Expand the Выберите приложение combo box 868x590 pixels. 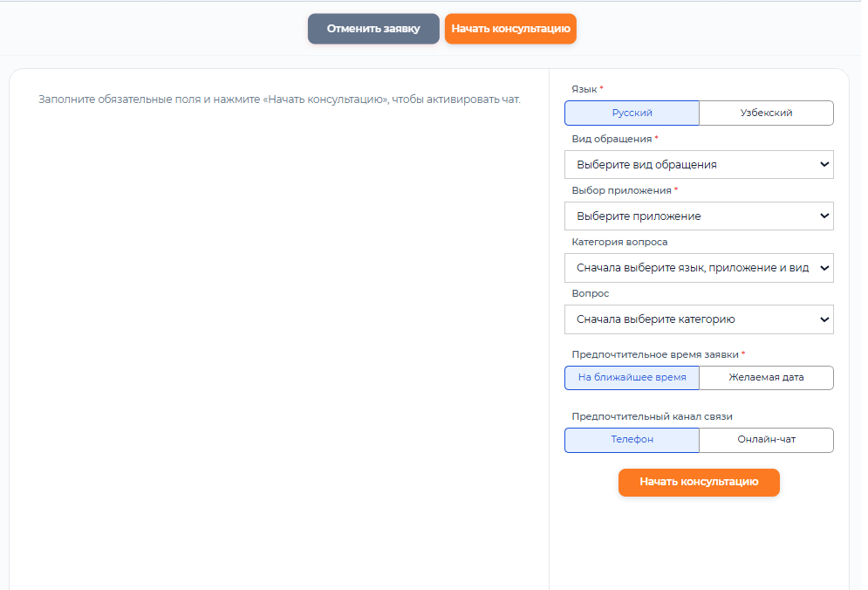coord(689,216)
